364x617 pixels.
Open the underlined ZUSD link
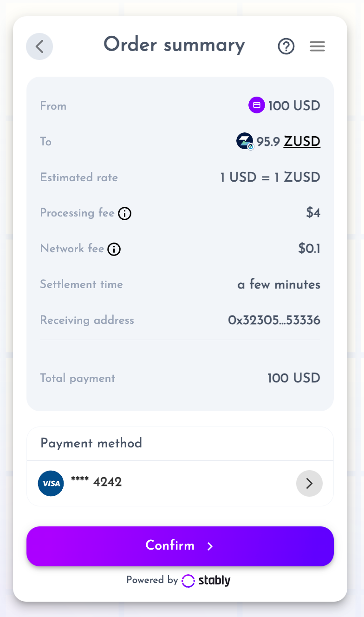(x=302, y=141)
